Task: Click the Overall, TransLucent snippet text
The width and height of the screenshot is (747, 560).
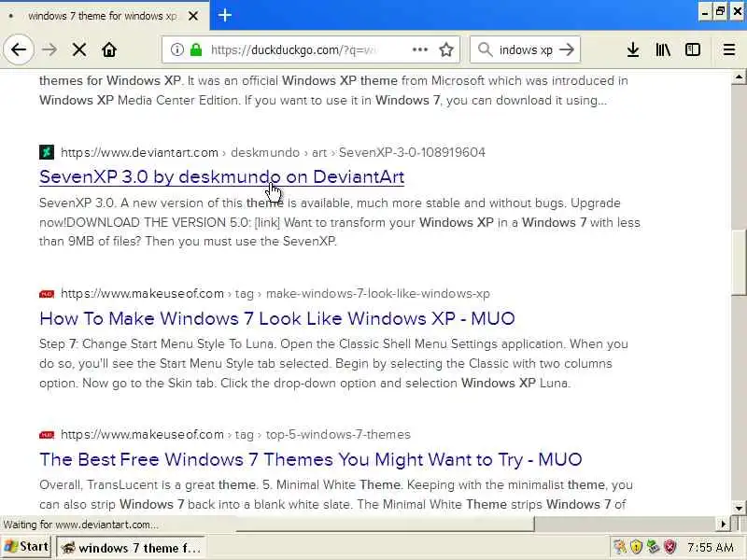Action: click(x=336, y=495)
